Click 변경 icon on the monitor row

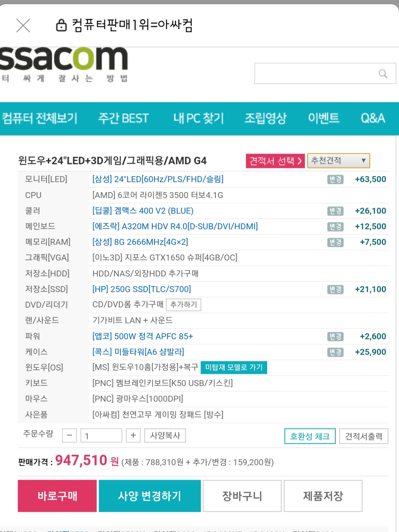click(335, 179)
